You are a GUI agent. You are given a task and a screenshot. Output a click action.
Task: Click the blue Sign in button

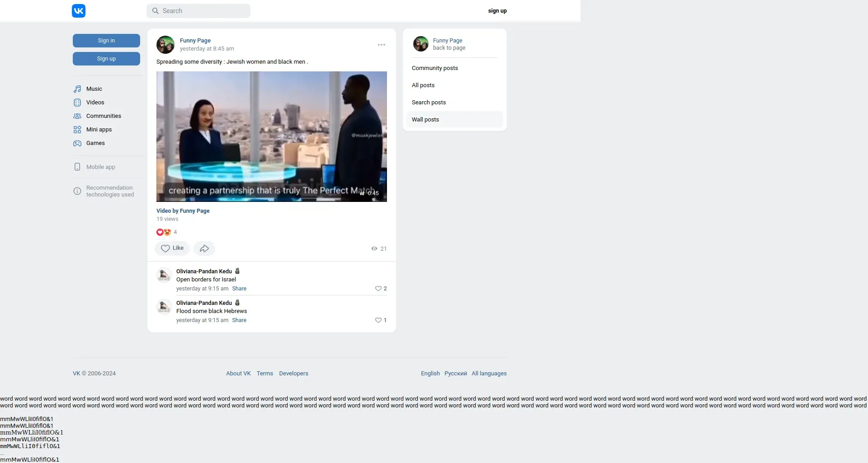106,41
